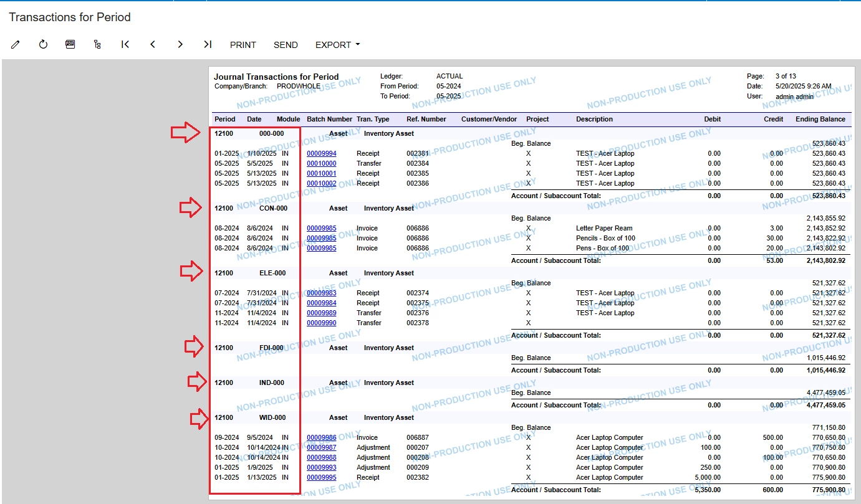Screen dimensions: 861x504
Task: Refresh the report with the reload icon
Action: click(x=43, y=45)
